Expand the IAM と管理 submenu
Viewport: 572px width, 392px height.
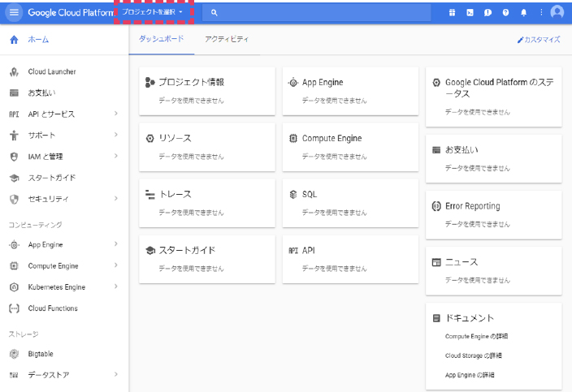[116, 157]
